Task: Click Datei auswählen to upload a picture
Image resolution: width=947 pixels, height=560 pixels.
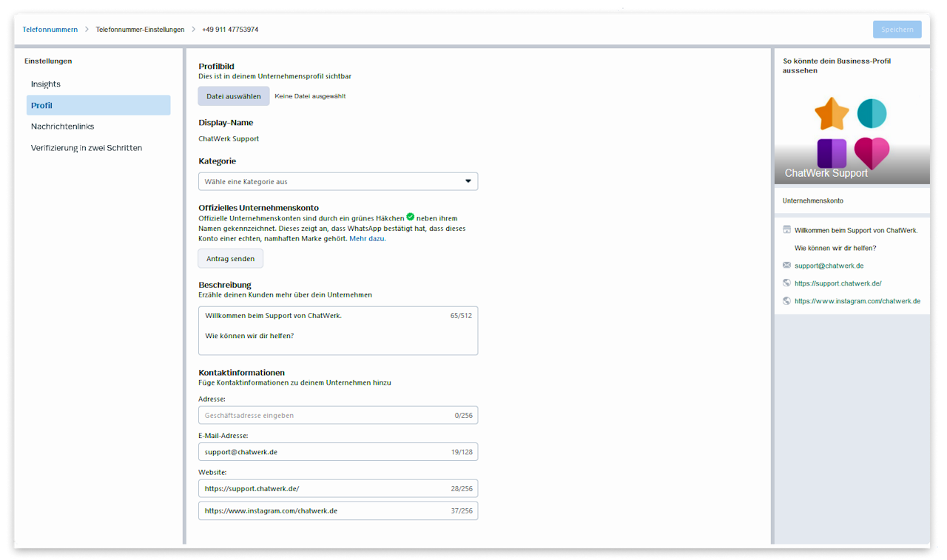Action: (234, 96)
